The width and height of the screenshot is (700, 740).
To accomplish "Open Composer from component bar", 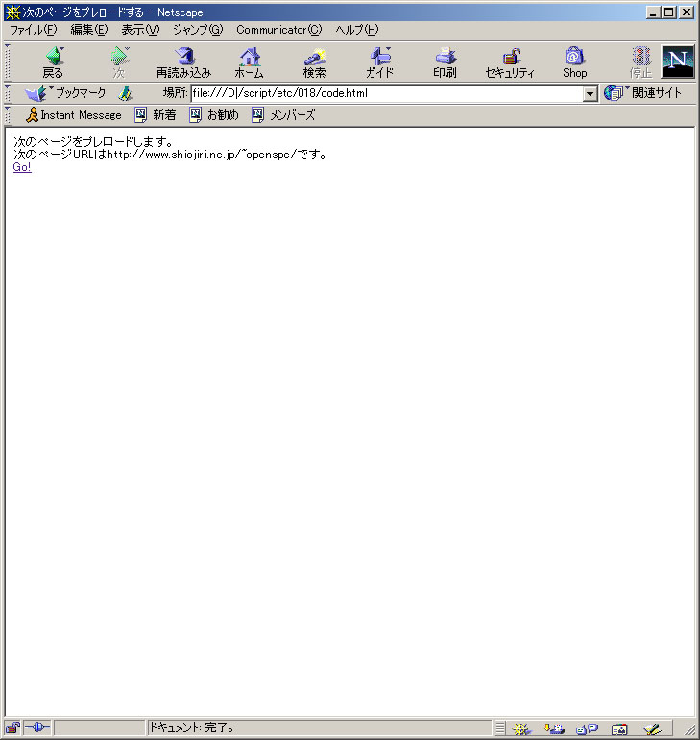I will [652, 729].
